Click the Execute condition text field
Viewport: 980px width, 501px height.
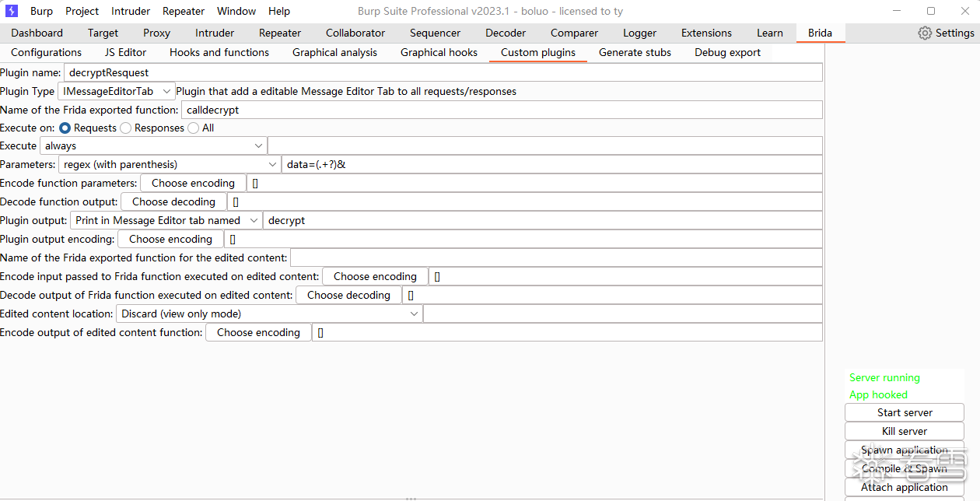(x=545, y=145)
